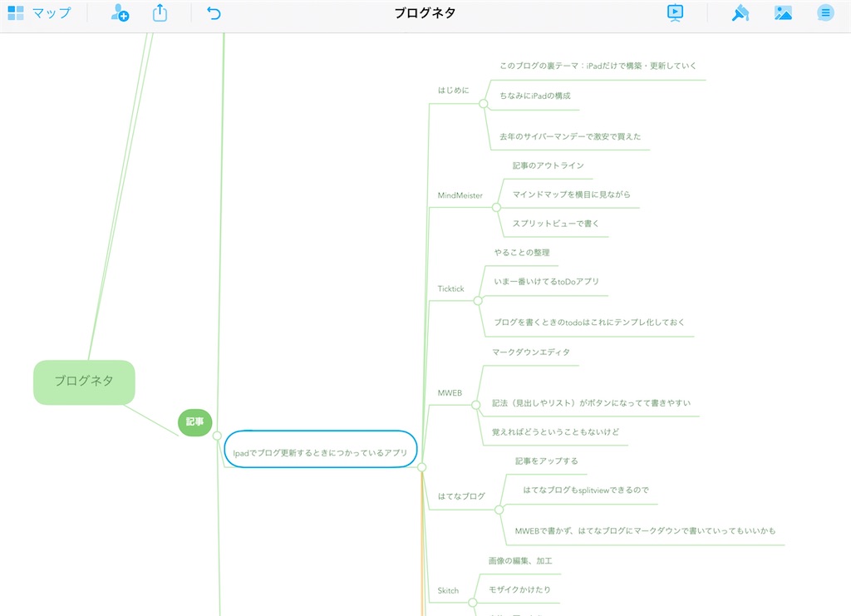Select ちなみにiPadの構成 subtopic
The width and height of the screenshot is (851, 616).
pyautogui.click(x=535, y=96)
